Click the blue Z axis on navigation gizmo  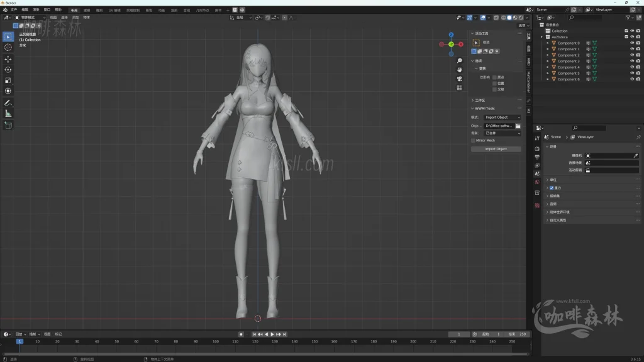[x=451, y=35]
